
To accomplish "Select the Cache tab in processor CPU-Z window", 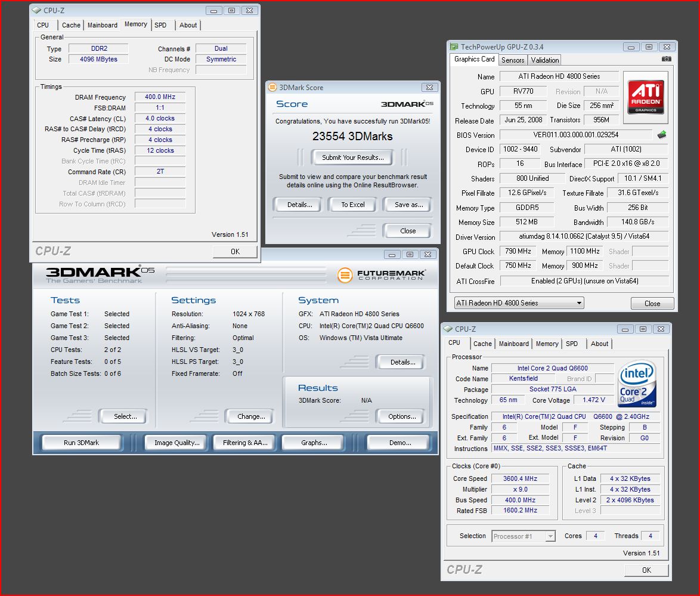I will pos(482,344).
